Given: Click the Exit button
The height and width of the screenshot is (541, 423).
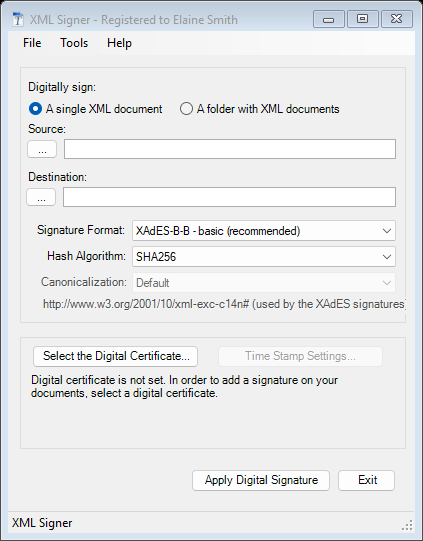Looking at the screenshot, I should coord(366,480).
